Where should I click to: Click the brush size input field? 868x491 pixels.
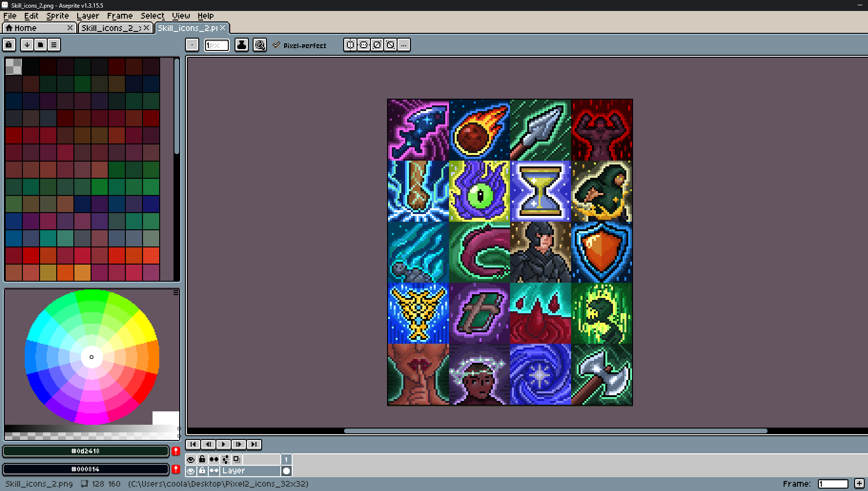[216, 45]
